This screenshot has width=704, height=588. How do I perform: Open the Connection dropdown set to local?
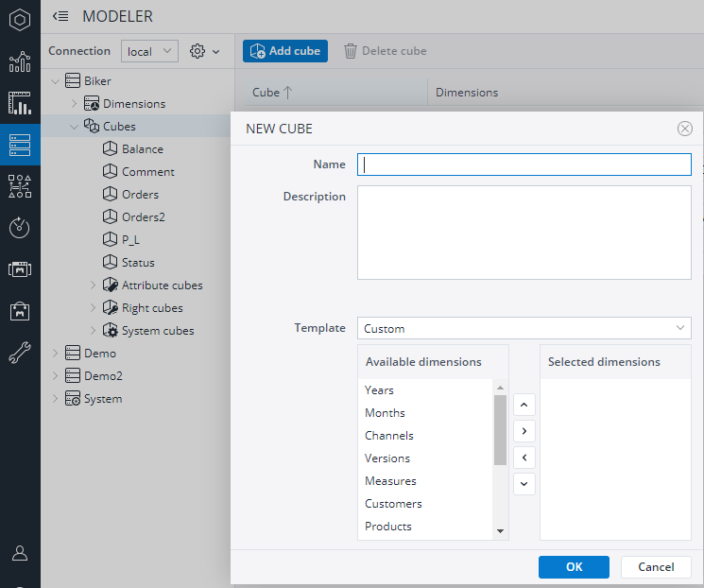[149, 51]
